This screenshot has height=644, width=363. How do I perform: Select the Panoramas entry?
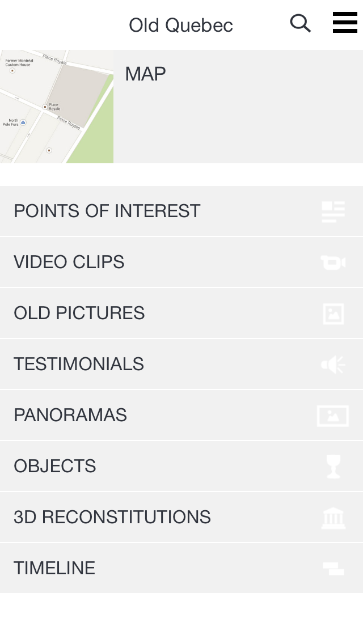pos(181,415)
